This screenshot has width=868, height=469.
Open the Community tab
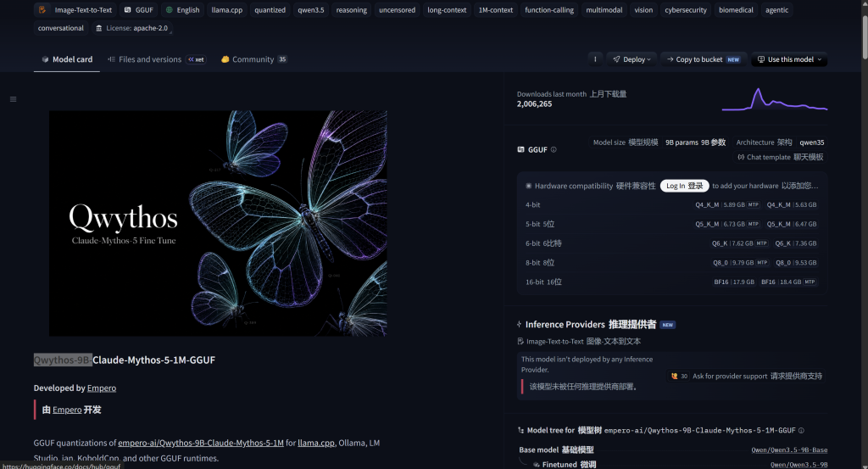click(x=253, y=59)
